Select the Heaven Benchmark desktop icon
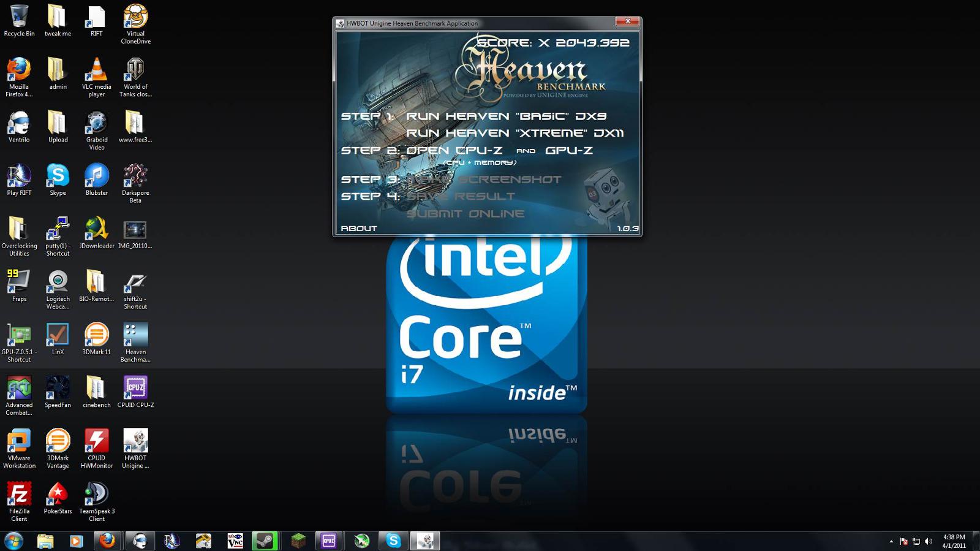The image size is (980, 551). [135, 343]
